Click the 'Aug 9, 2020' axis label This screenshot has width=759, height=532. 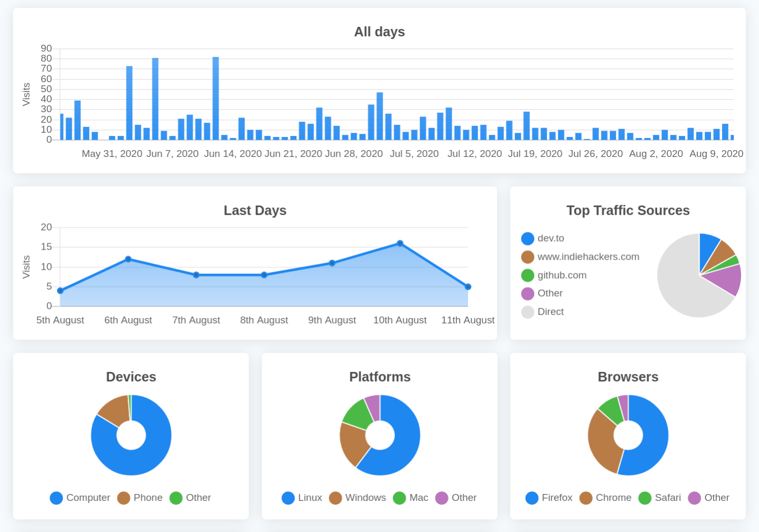tap(716, 154)
